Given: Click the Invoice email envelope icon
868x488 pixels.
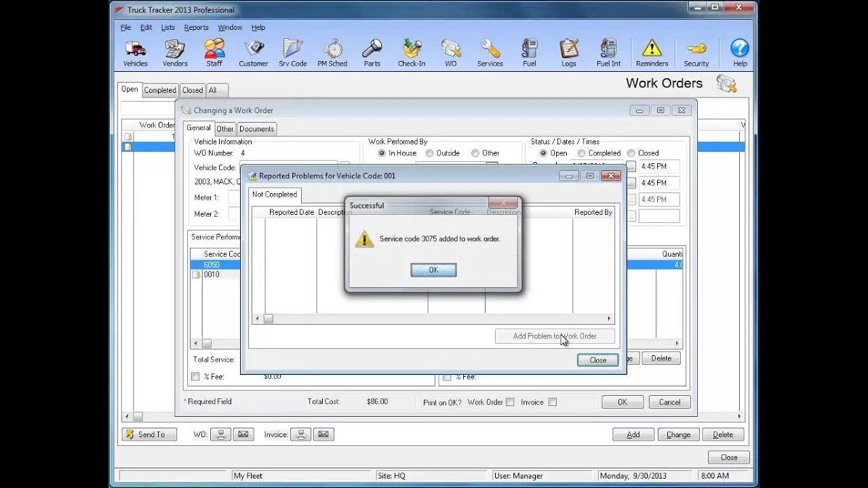Looking at the screenshot, I should coord(323,434).
